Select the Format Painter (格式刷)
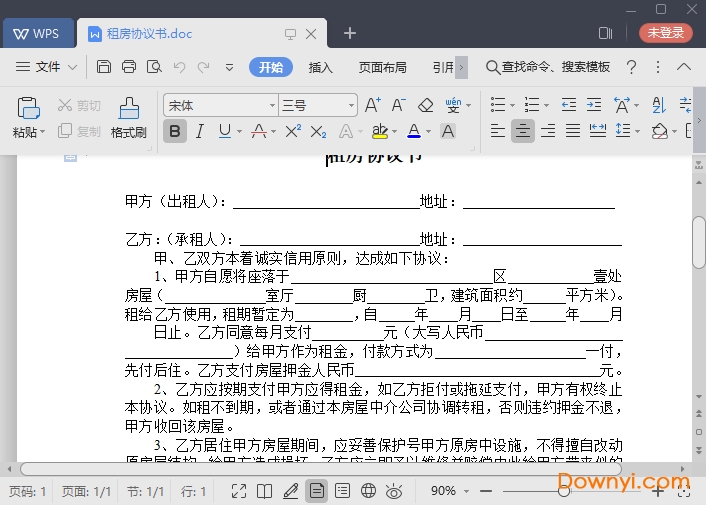Viewport: 706px width, 505px height. (129, 117)
